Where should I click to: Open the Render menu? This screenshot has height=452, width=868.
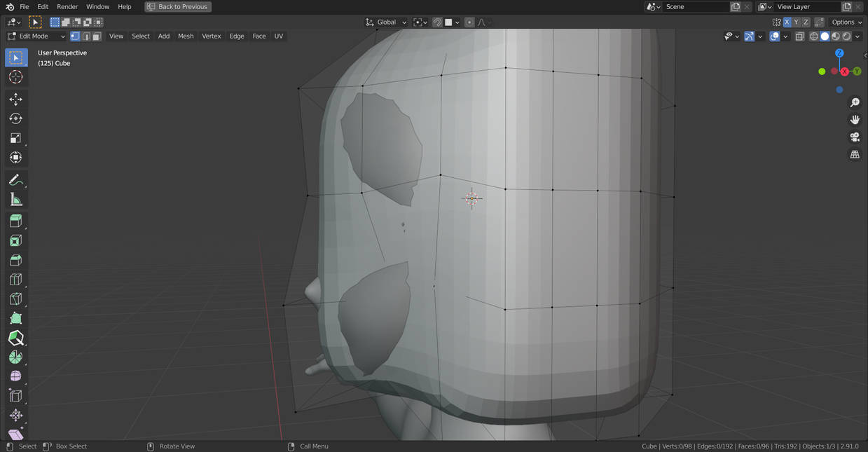click(67, 7)
